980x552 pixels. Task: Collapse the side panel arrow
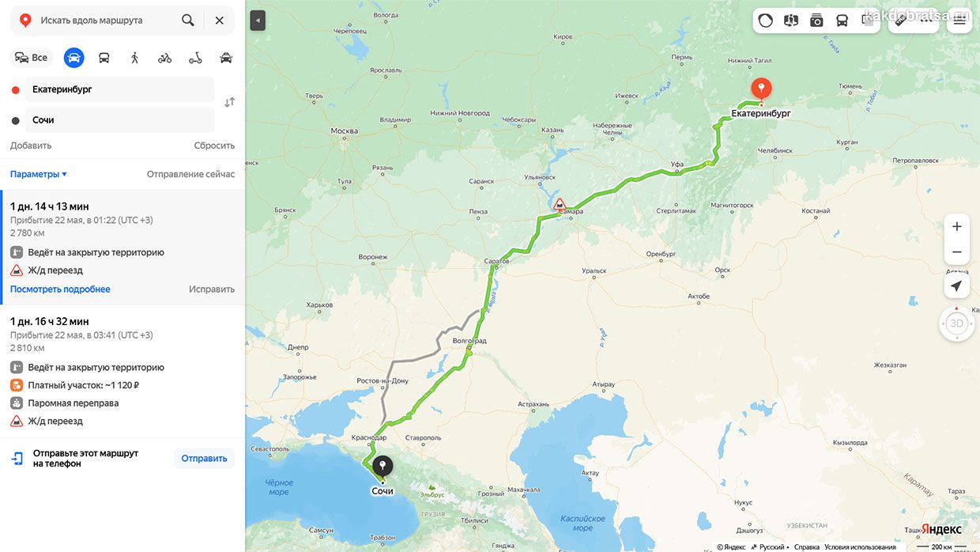point(257,21)
